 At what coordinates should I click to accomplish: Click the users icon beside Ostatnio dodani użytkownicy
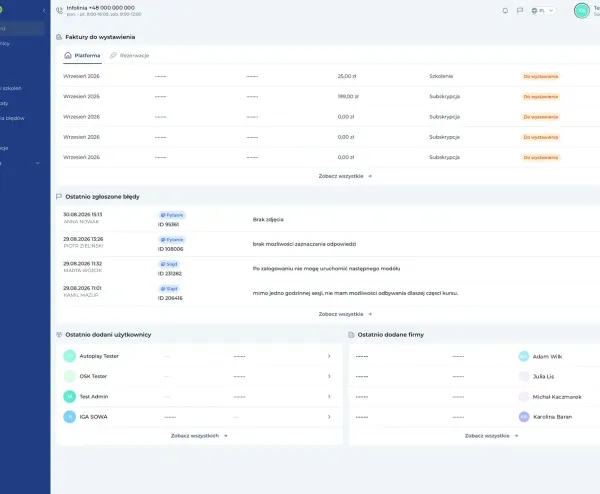(x=59, y=335)
